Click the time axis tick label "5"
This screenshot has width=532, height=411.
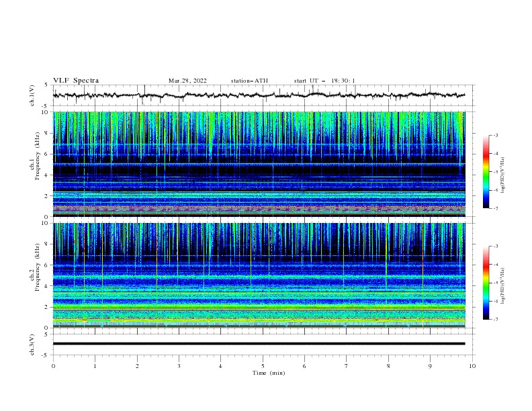point(263,366)
